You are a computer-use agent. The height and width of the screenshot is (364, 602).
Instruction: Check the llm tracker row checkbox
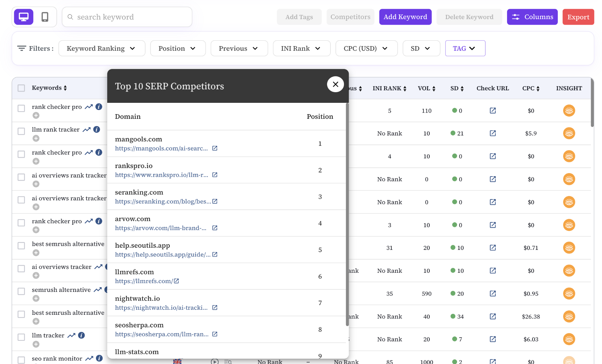point(21,337)
